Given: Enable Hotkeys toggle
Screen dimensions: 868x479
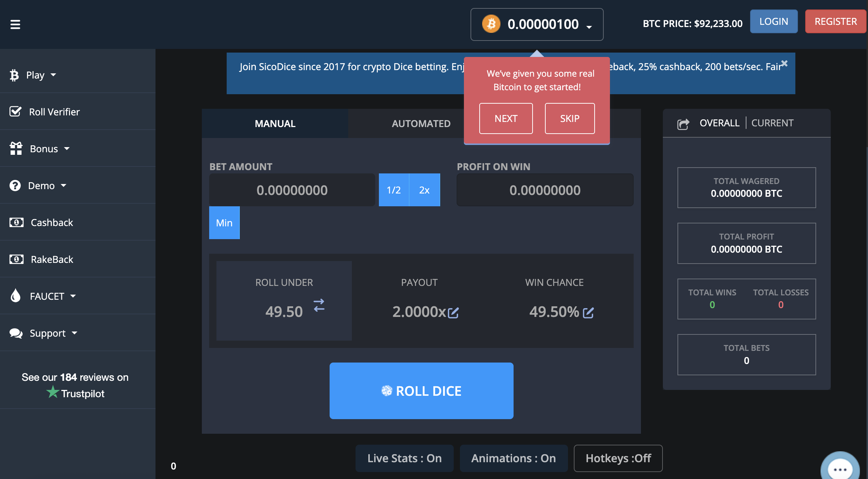Looking at the screenshot, I should point(618,458).
